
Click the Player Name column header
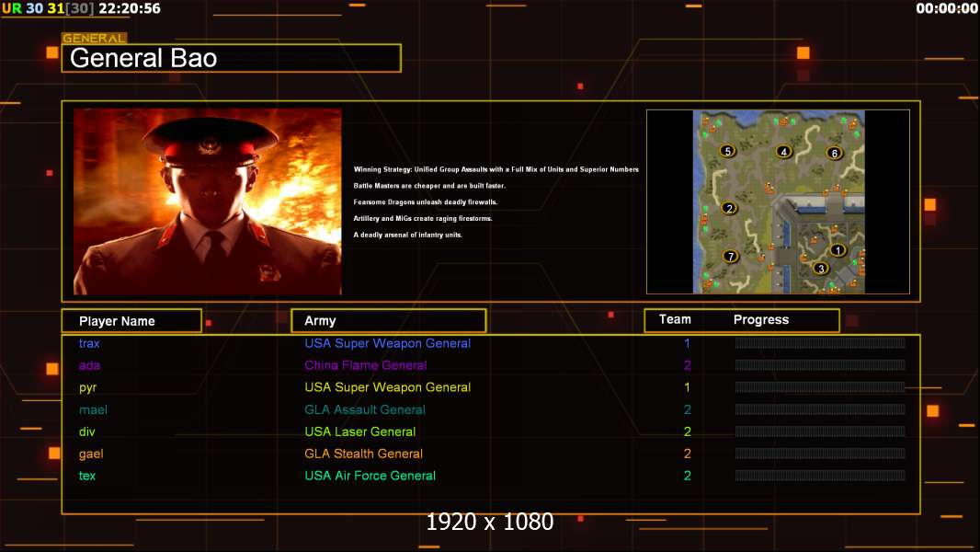[x=131, y=321]
